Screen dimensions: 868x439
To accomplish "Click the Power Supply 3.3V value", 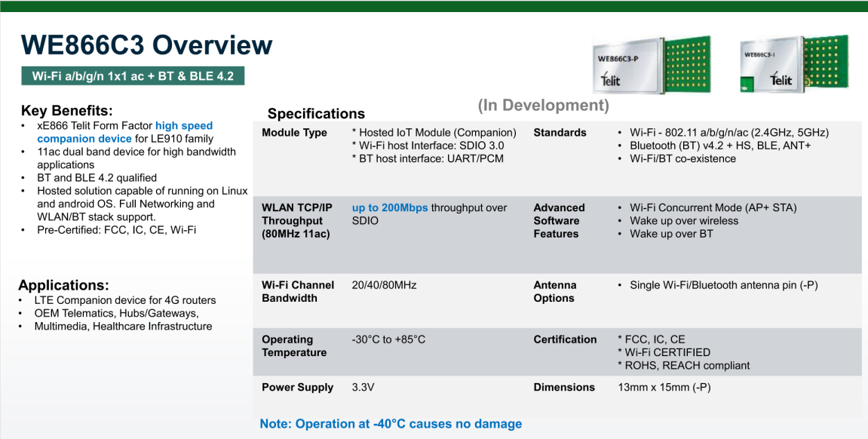I will point(363,387).
